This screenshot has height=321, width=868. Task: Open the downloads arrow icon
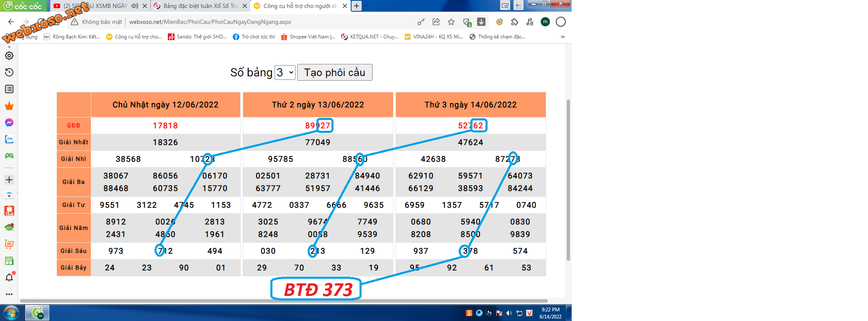tap(481, 22)
